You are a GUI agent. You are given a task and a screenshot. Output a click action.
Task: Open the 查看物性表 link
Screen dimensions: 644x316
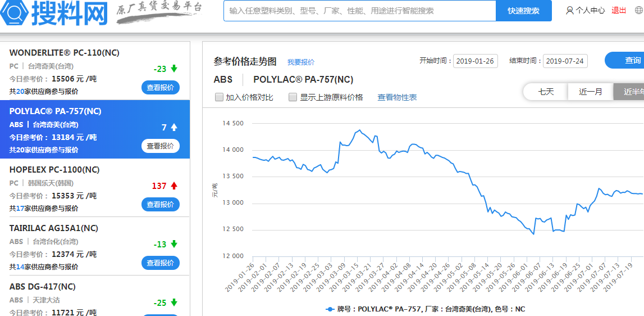coord(397,97)
